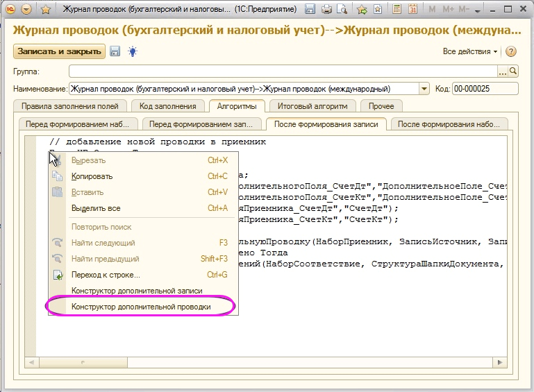Open the calculator from title bar
Screen dimensions: 534x392
396,10
